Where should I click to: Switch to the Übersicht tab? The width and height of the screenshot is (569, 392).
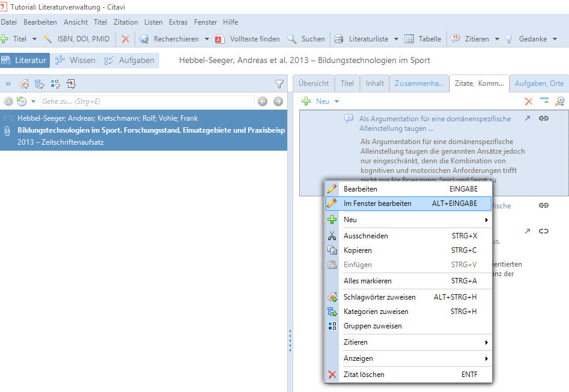[x=314, y=83]
